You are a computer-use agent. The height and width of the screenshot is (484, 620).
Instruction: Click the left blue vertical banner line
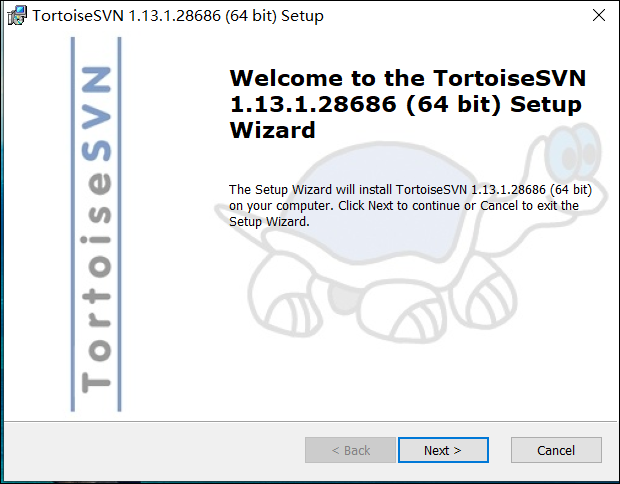coord(73,224)
